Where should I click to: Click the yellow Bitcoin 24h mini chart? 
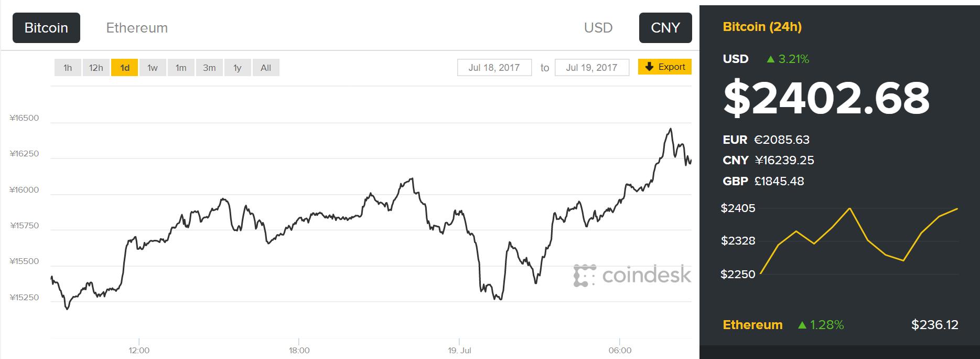(859, 241)
